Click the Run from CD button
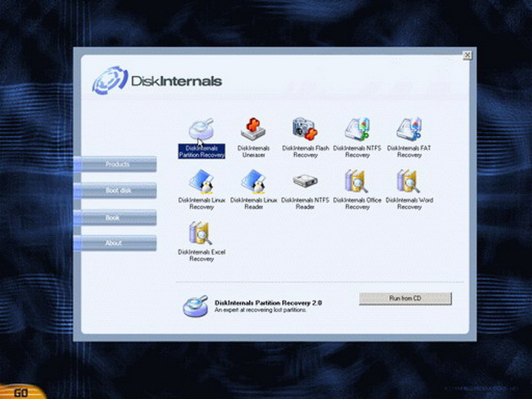The image size is (532, 399). [406, 299]
